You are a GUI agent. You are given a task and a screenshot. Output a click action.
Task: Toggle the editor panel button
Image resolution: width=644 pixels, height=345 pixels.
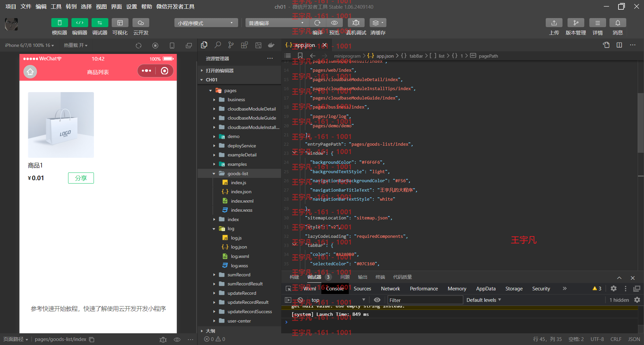tap(79, 23)
